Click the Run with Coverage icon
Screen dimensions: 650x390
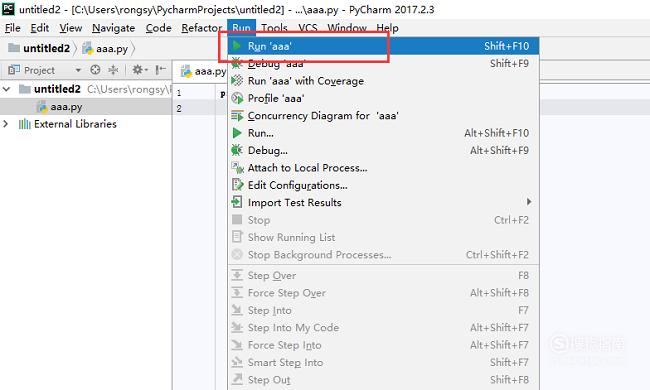point(237,80)
